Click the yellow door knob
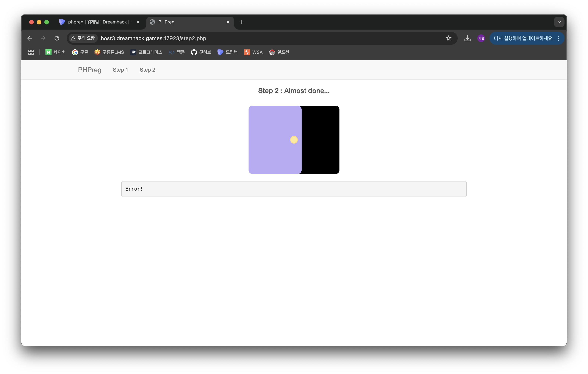The width and height of the screenshot is (588, 374). tap(294, 140)
